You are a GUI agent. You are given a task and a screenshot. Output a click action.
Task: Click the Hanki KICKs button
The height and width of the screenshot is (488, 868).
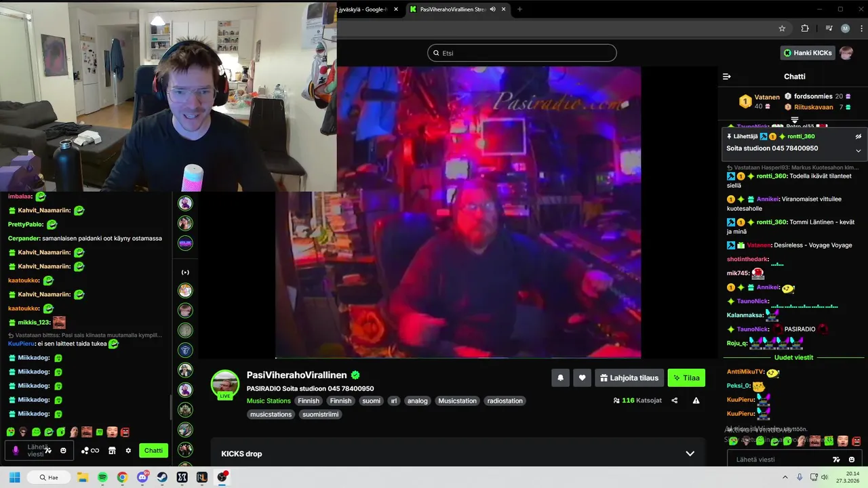coord(808,53)
